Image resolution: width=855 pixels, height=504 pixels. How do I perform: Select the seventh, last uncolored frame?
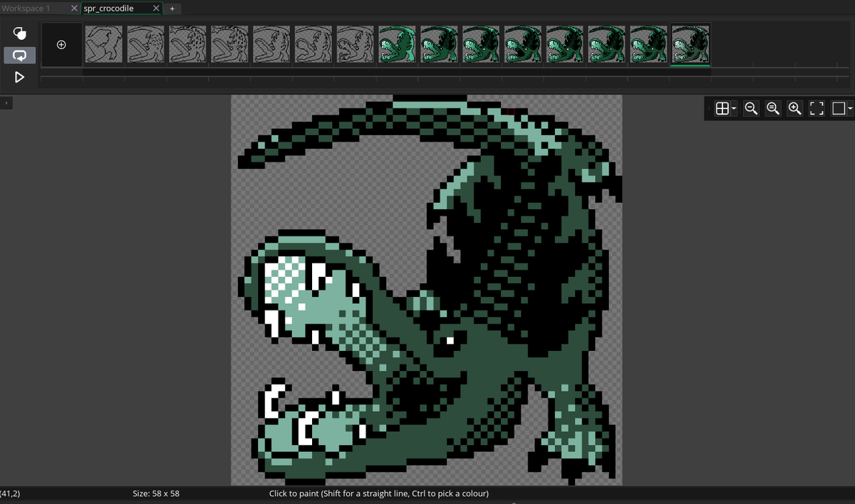pos(356,44)
